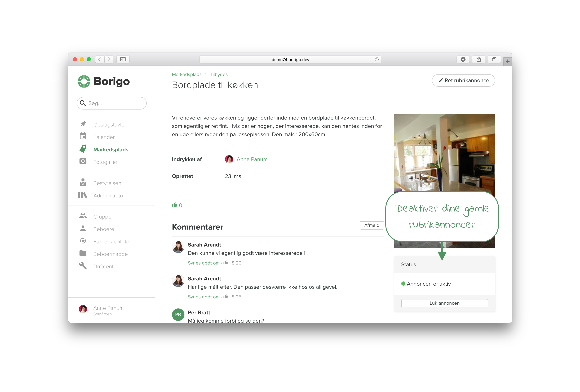The width and height of the screenshot is (580, 392).
Task: Click the Afmeld button
Action: click(372, 225)
